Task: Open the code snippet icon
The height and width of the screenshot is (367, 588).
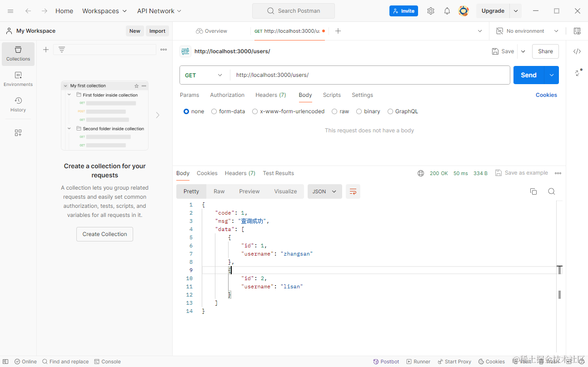Action: pos(577,51)
